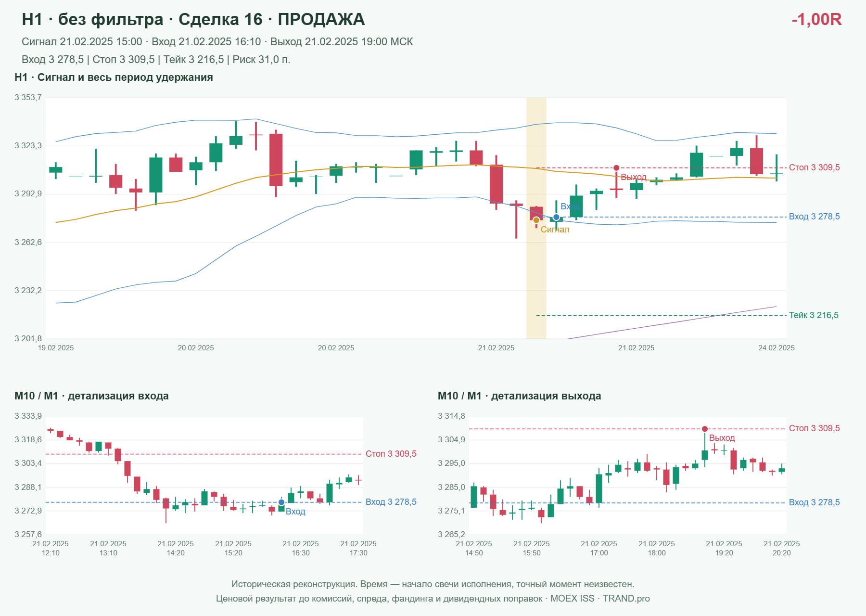The width and height of the screenshot is (866, 616).
Task: Click the 'Вход 3 278,5' label in the entry detail chart
Action: tap(391, 502)
